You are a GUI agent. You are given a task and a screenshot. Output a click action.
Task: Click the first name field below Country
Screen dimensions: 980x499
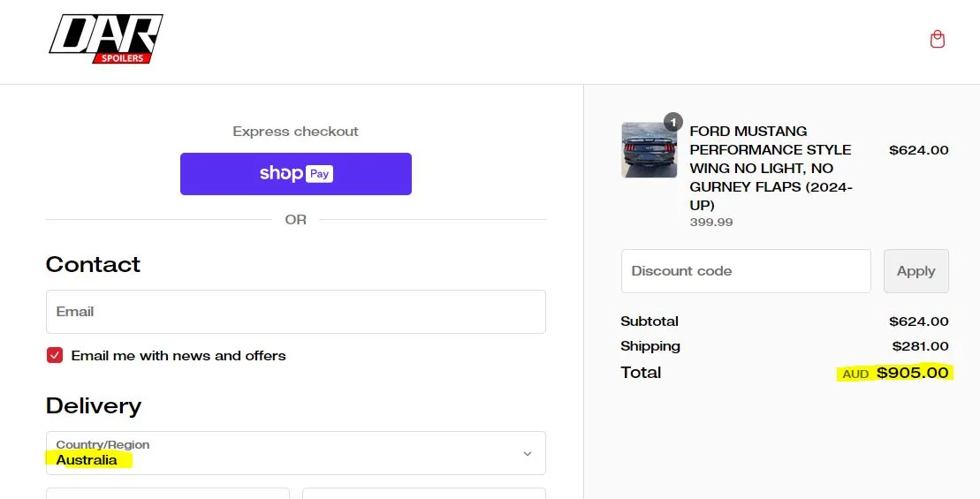[x=168, y=494]
